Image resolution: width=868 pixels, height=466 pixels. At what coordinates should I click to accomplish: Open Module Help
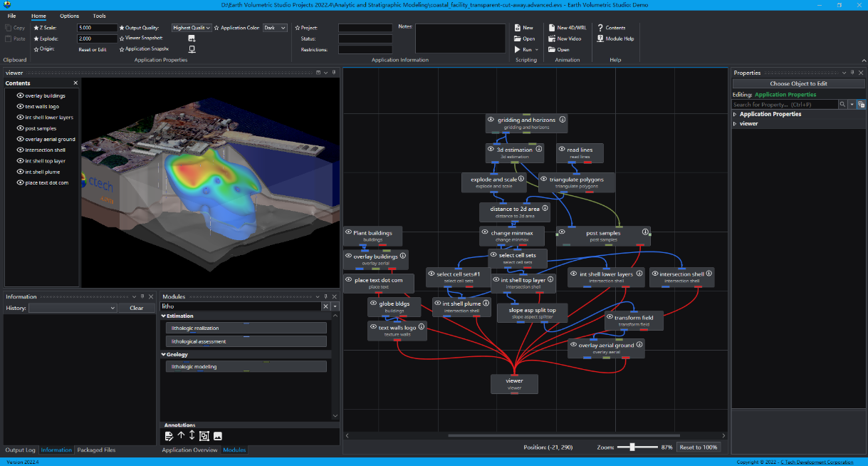coord(615,38)
